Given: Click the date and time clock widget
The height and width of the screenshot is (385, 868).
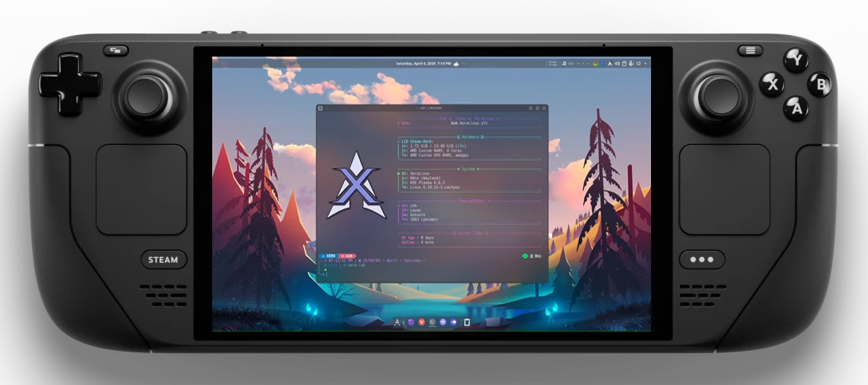Looking at the screenshot, I should pos(423,64).
